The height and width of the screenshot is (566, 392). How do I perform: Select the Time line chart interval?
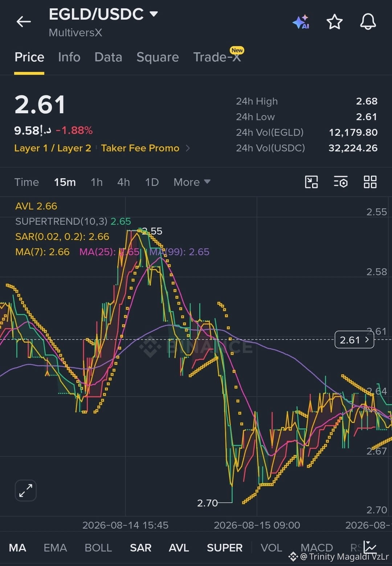[26, 182]
